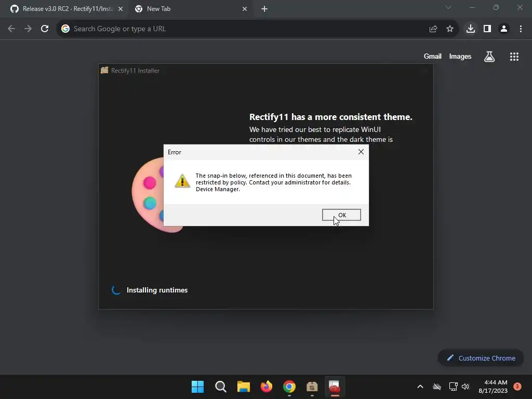Go back in Chrome history
The width and height of the screenshot is (532, 399).
tap(11, 29)
